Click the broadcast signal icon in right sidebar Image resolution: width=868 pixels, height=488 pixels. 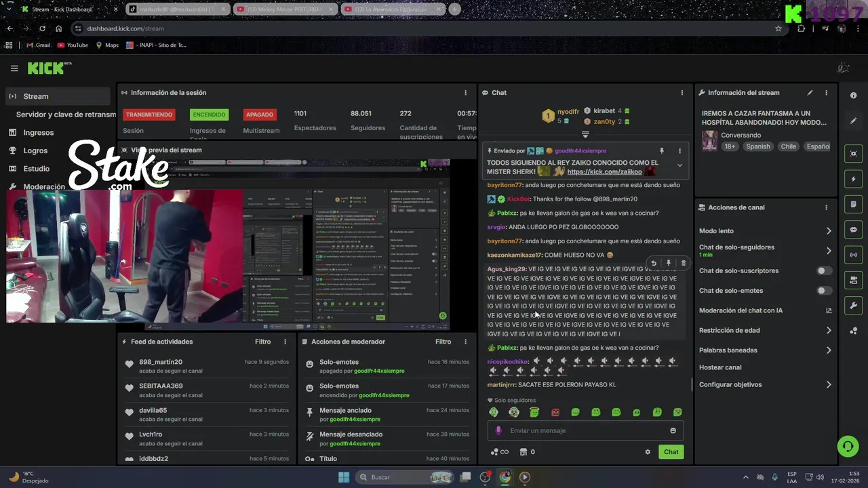(x=853, y=255)
